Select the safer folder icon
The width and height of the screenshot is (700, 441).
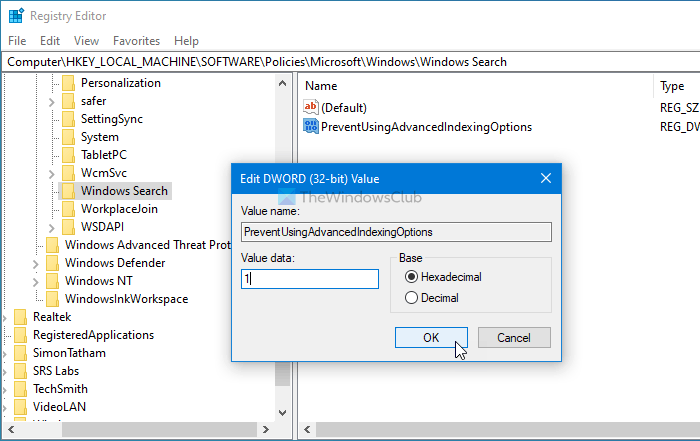[x=68, y=101]
